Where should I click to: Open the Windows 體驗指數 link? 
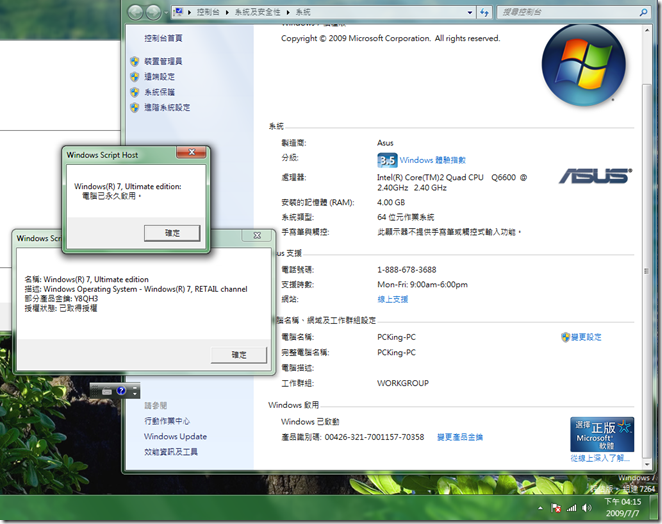pyautogui.click(x=432, y=160)
